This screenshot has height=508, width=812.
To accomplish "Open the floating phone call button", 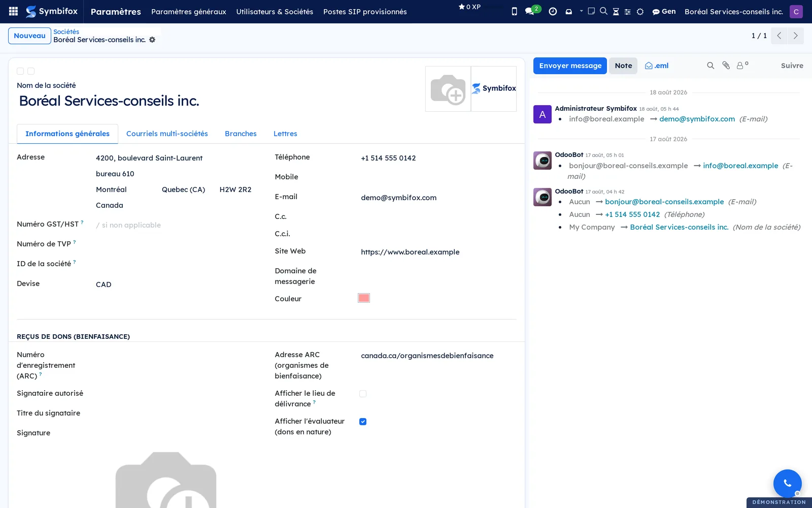I will [x=787, y=483].
